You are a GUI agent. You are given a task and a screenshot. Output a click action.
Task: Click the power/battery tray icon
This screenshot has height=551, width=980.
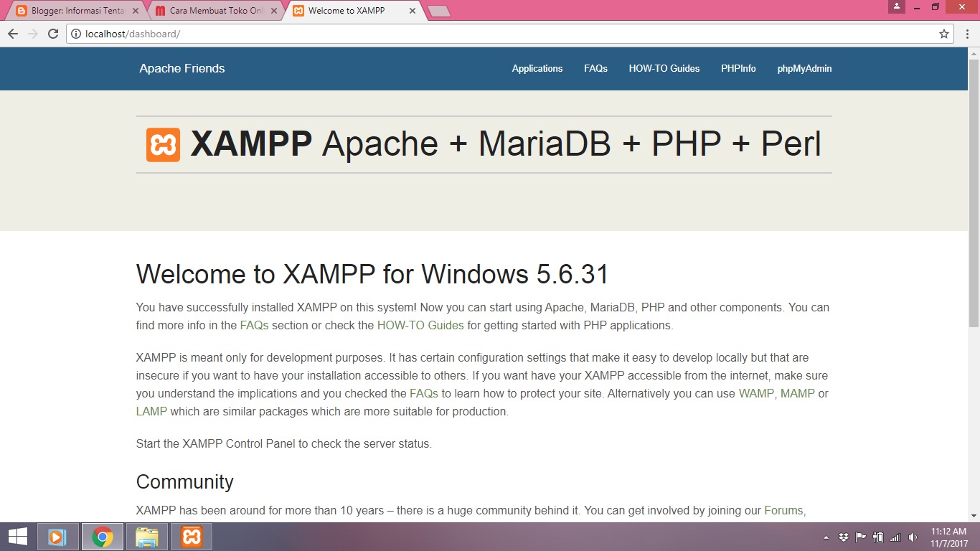pyautogui.click(x=878, y=537)
